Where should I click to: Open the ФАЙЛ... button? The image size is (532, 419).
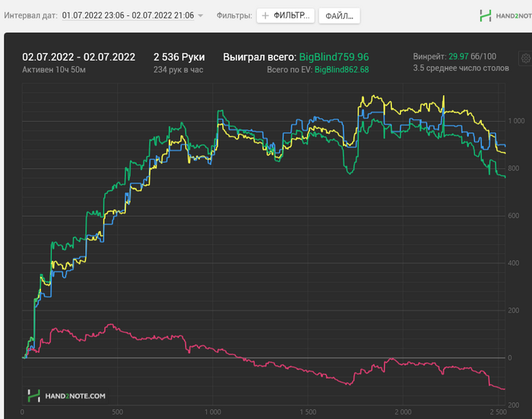click(x=339, y=16)
